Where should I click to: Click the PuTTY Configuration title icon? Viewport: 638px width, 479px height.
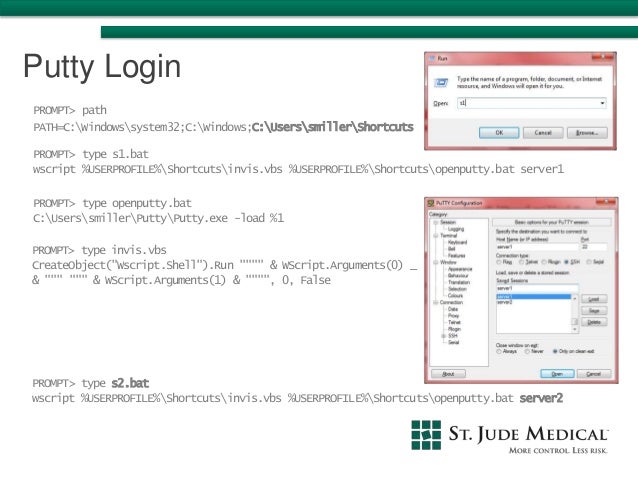point(431,203)
